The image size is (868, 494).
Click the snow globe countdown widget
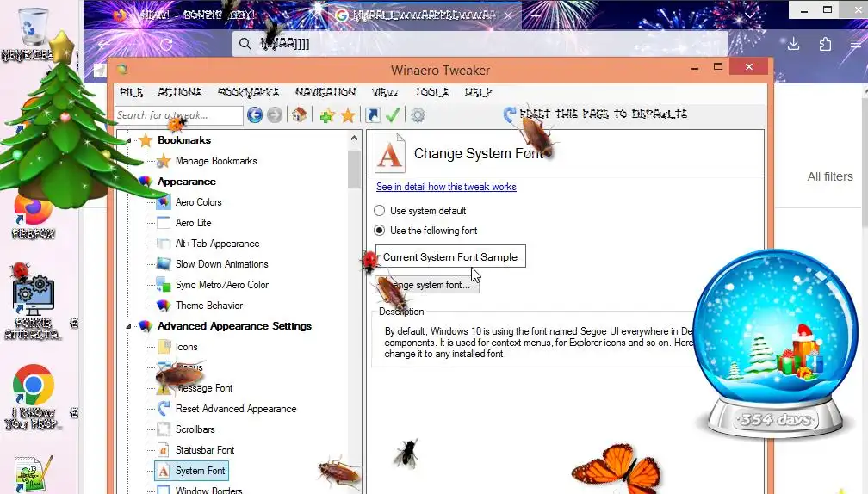776,344
